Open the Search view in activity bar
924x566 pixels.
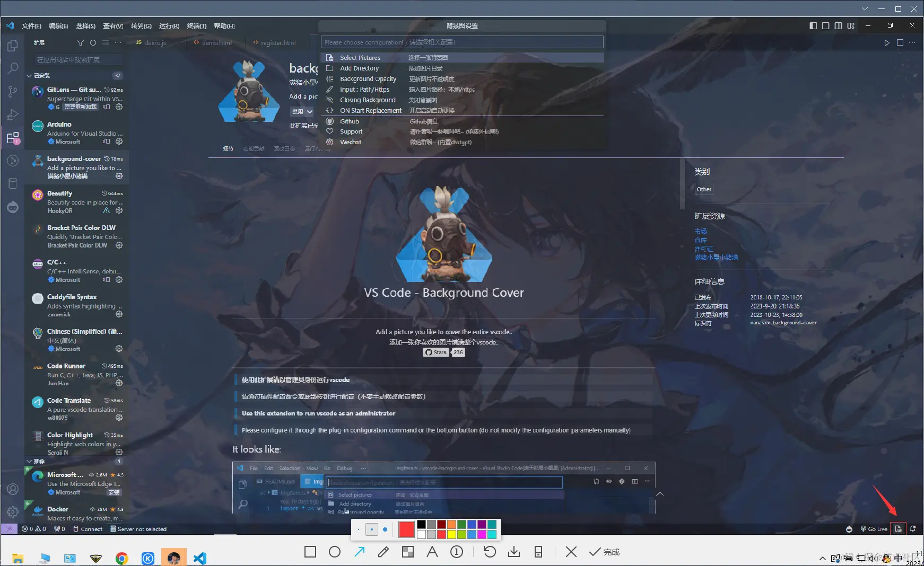(x=13, y=68)
